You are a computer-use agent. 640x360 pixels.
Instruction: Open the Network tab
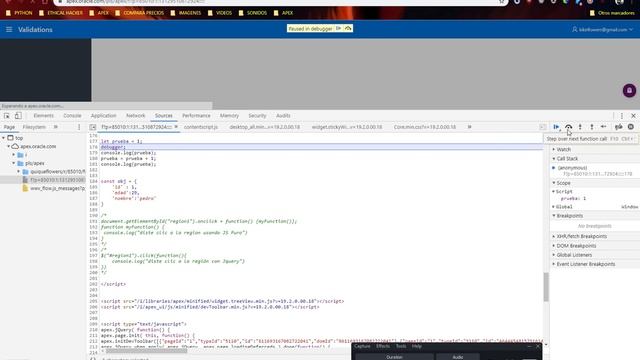pos(136,116)
